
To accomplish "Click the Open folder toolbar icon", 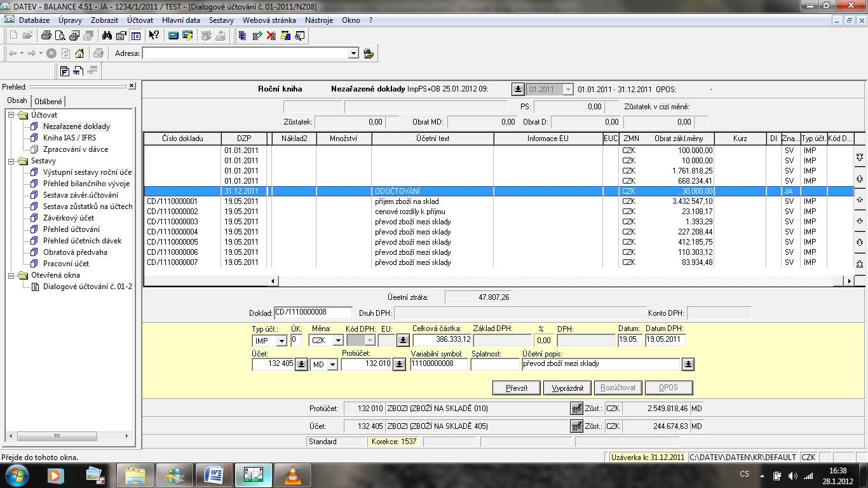I will click(x=27, y=36).
